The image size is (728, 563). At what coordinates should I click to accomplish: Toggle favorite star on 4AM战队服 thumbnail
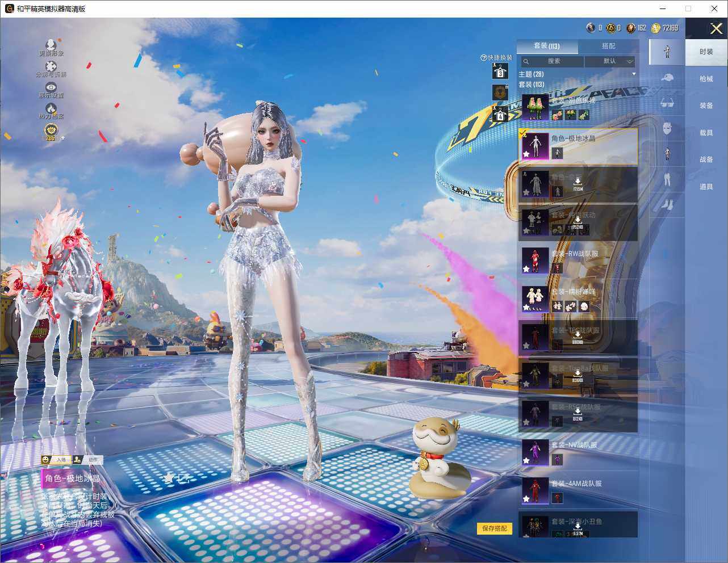(x=526, y=499)
